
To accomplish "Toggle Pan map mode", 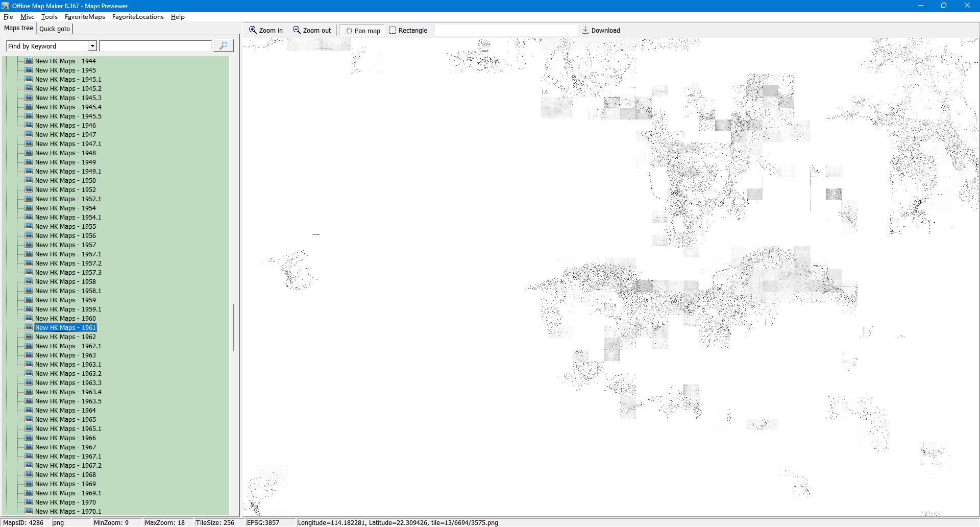I will point(363,31).
